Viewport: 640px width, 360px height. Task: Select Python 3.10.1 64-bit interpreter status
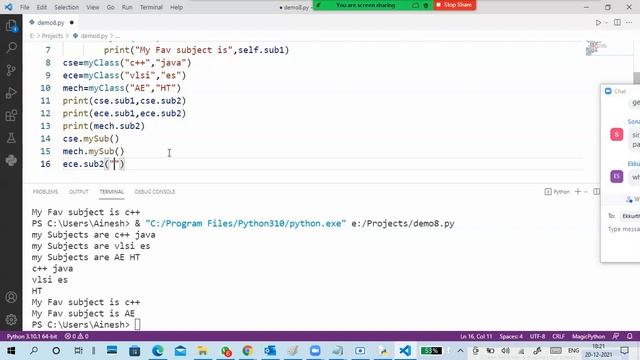click(32, 336)
